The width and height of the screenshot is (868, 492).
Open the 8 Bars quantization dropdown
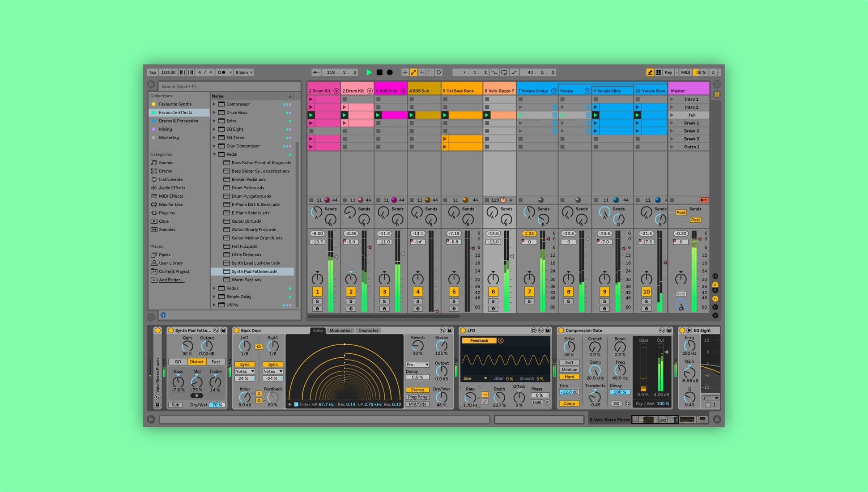(244, 72)
